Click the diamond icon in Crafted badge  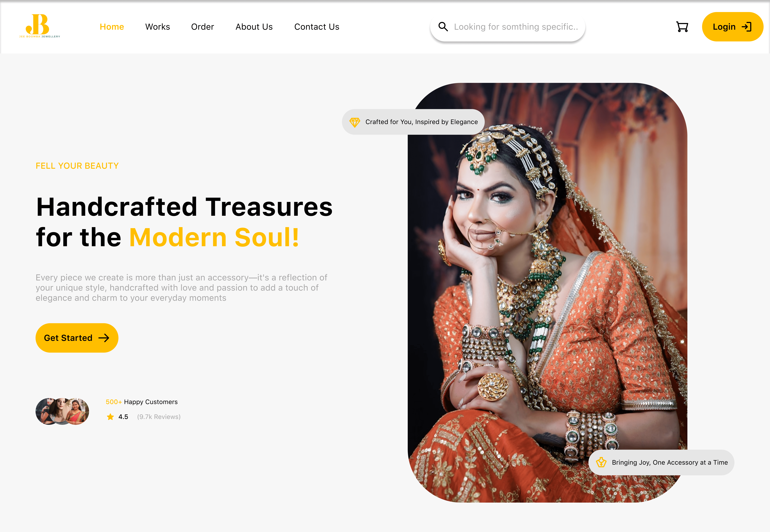(355, 122)
